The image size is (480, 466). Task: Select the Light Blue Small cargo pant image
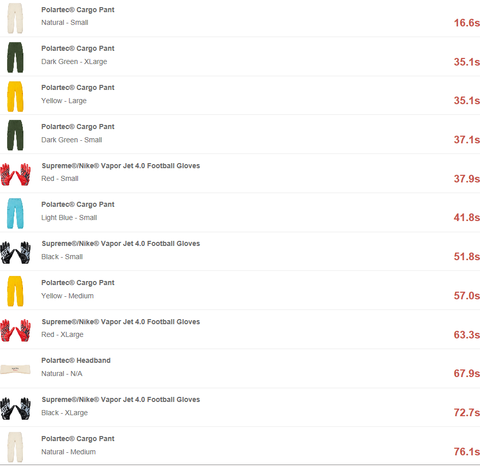(15, 213)
